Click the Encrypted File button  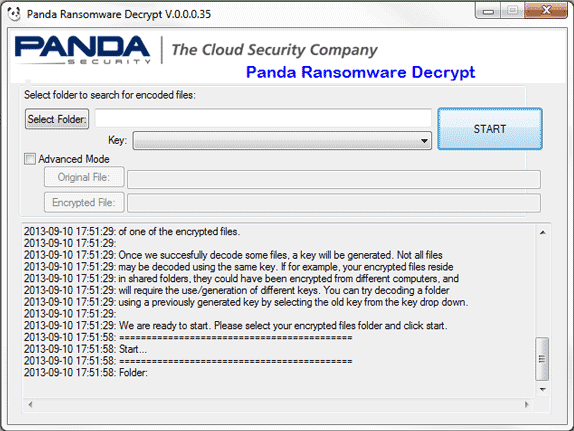[84, 202]
